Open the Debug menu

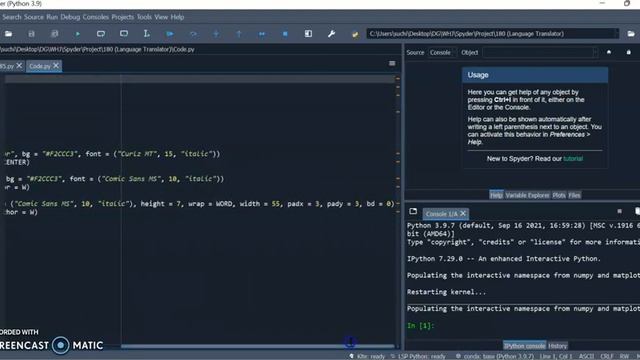click(70, 17)
